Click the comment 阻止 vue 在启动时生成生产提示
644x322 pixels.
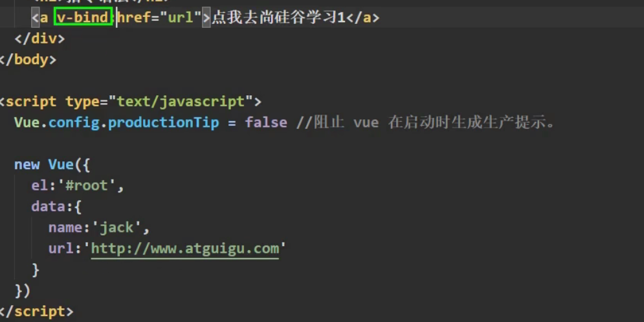430,122
